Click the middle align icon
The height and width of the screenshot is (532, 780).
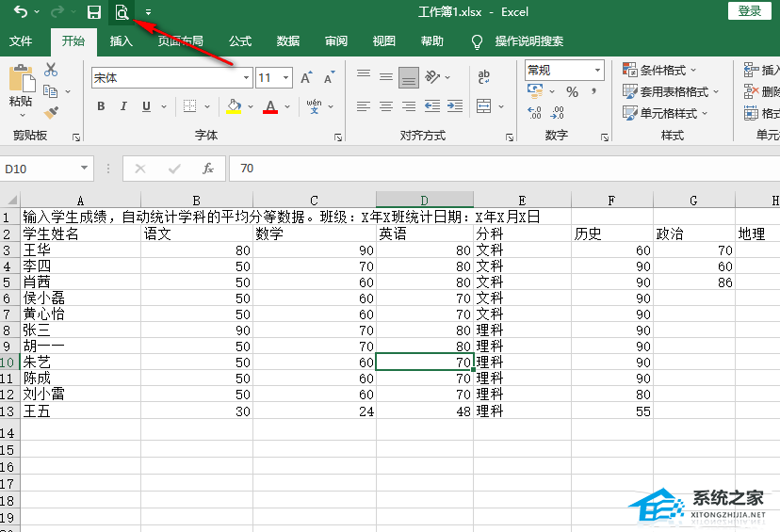tap(386, 77)
